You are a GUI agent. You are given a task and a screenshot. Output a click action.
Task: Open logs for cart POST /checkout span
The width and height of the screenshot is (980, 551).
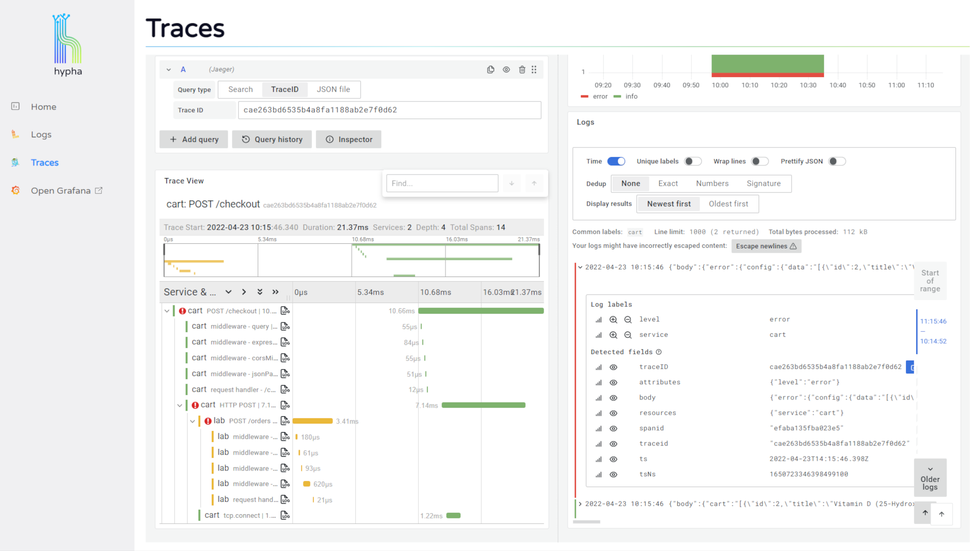coord(285,311)
